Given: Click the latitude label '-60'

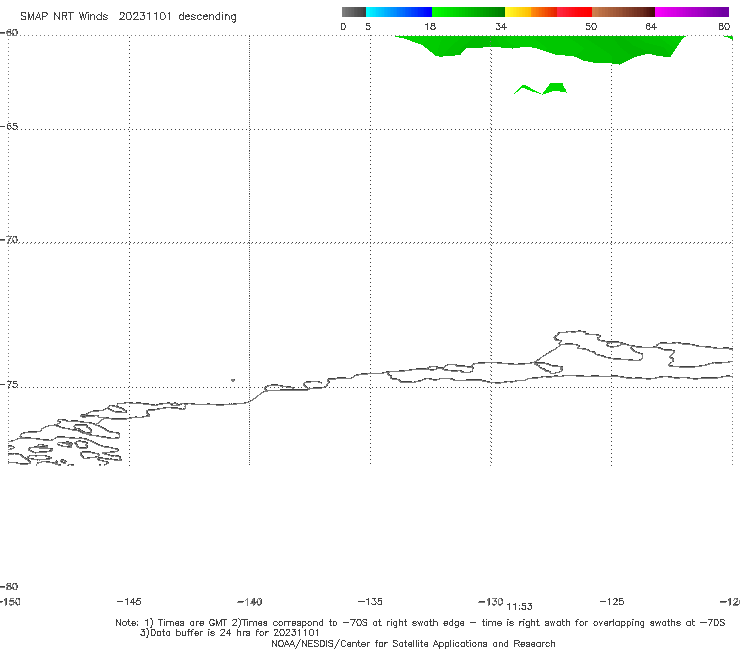Looking at the screenshot, I should [9, 33].
